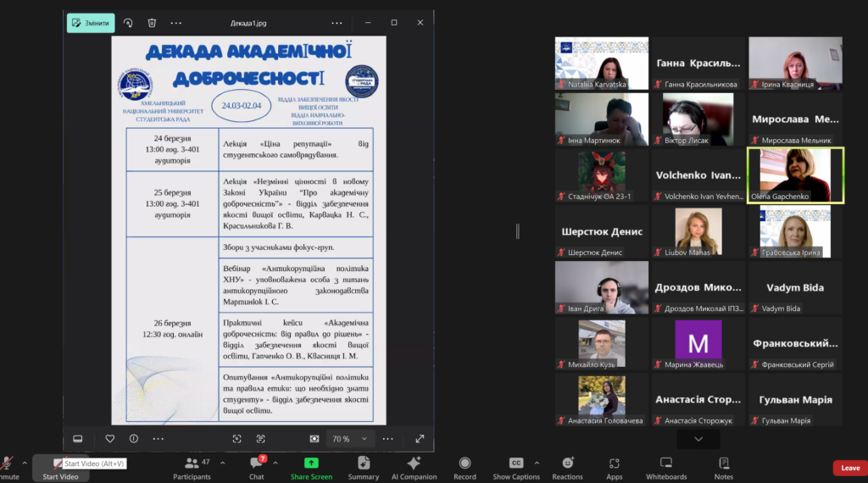
Task: Open the Notes panel
Action: (723, 467)
